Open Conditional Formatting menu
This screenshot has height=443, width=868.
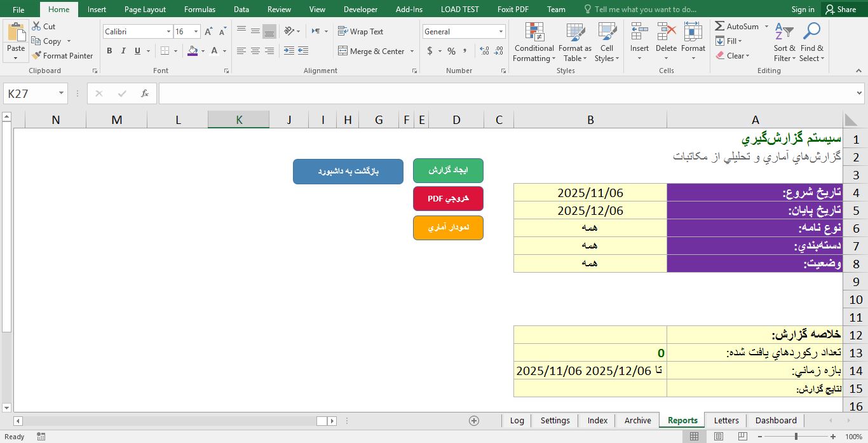pos(534,43)
